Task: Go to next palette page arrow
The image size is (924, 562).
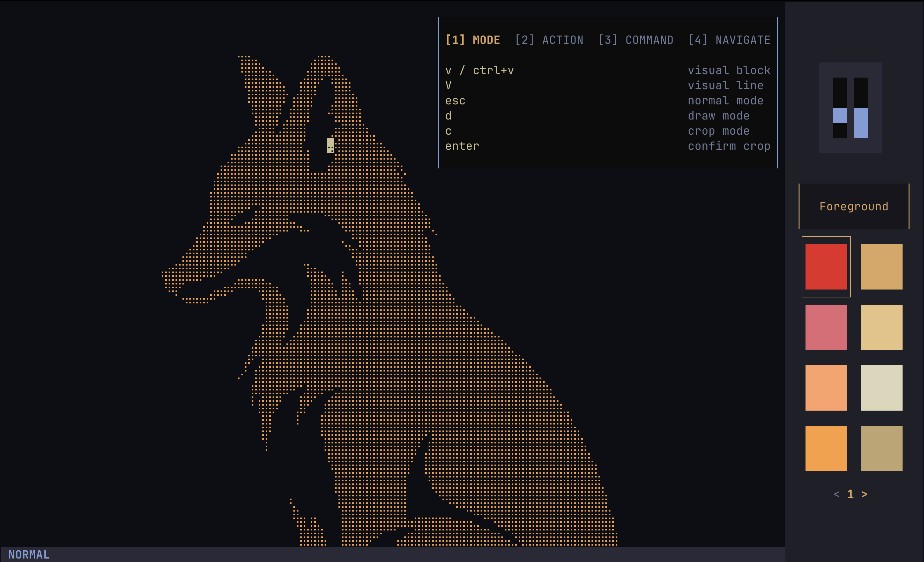Action: point(864,494)
